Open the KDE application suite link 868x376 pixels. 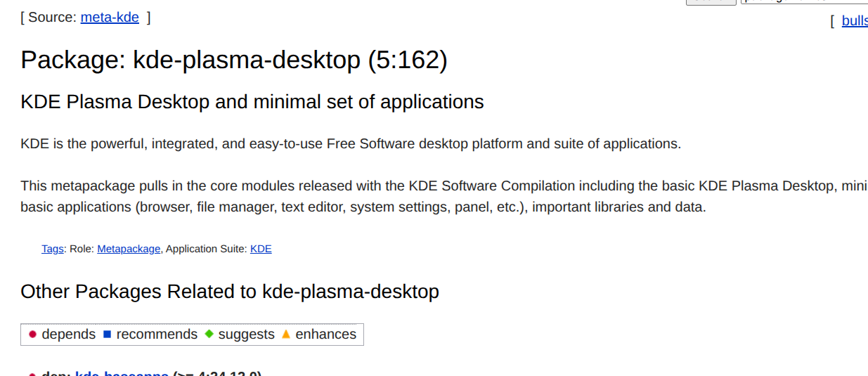pos(261,249)
